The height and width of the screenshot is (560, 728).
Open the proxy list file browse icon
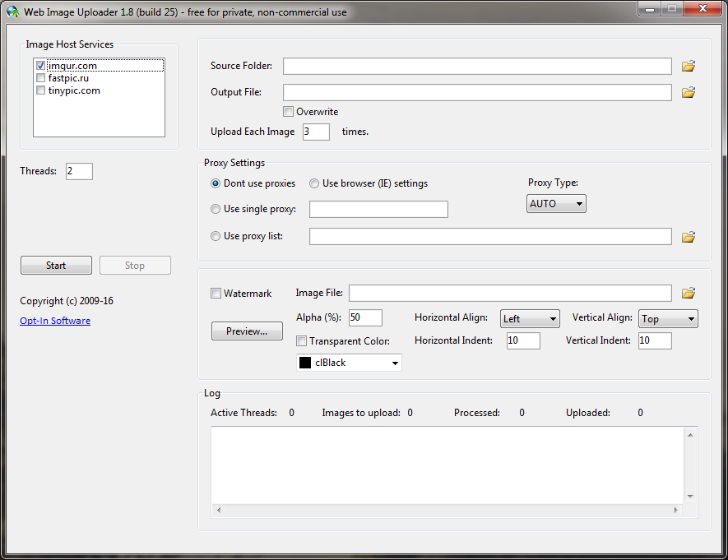point(689,237)
